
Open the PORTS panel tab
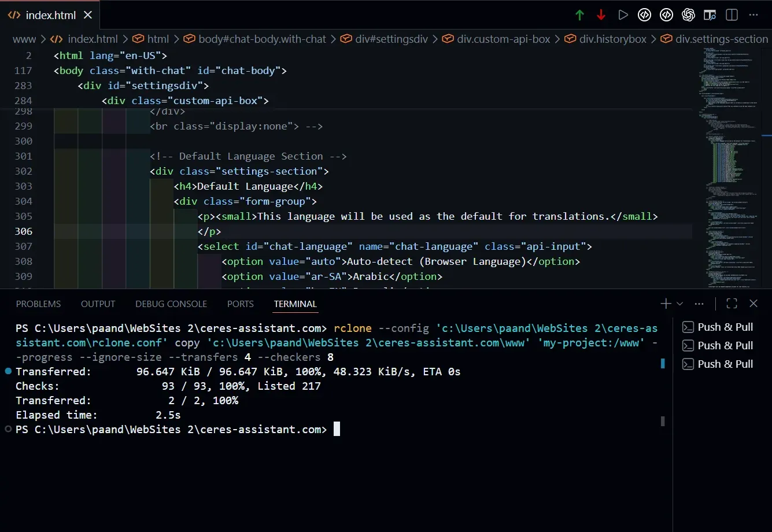[x=241, y=304]
